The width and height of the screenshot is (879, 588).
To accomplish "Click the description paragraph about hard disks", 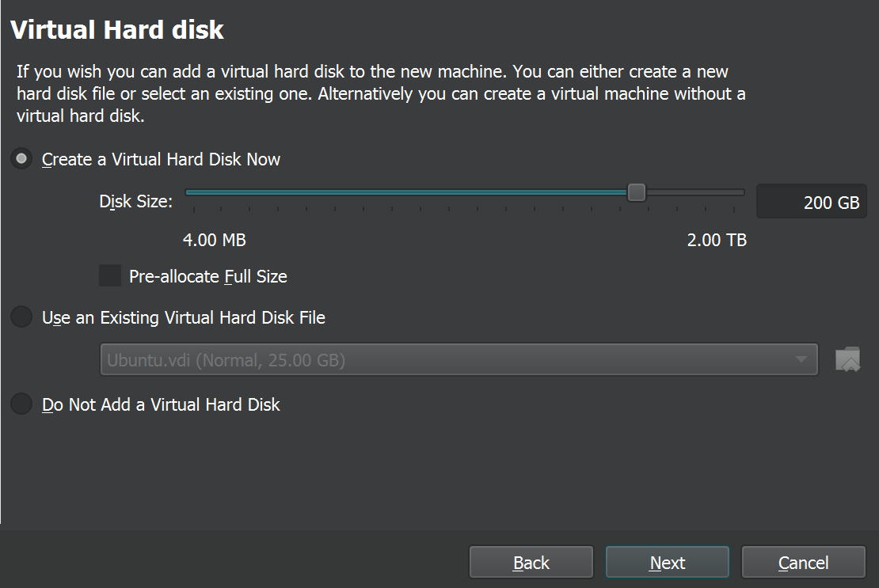I will [x=380, y=93].
